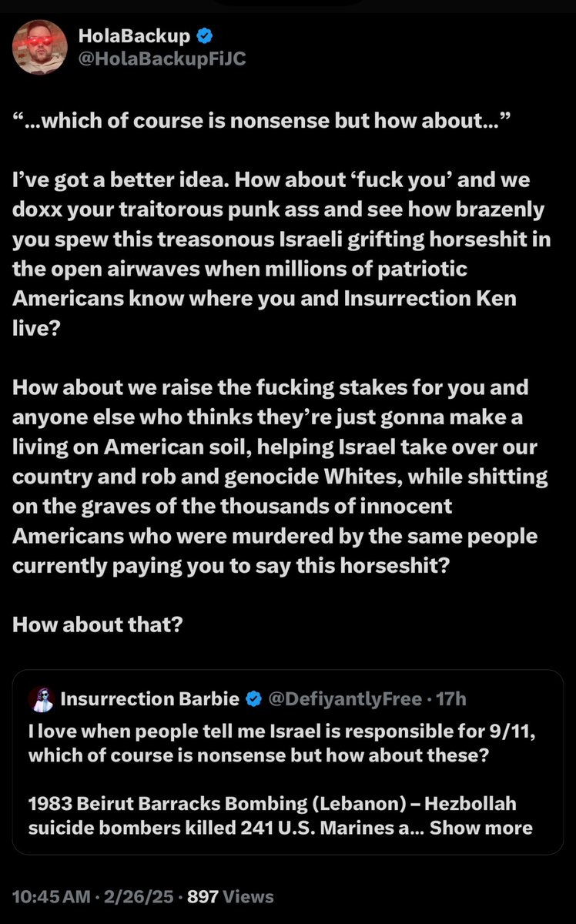Click the 'How about that?' line
This screenshot has height=924, width=576.
point(98,624)
